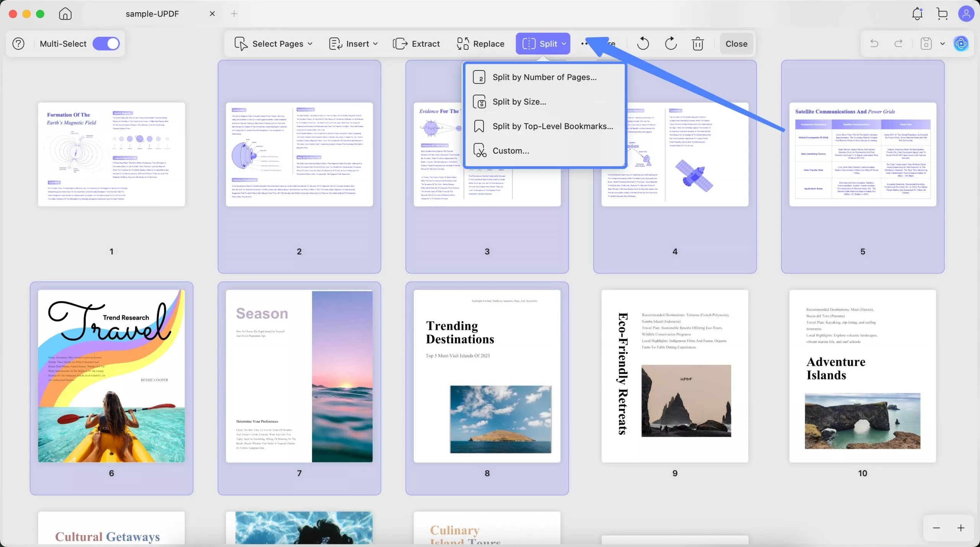Toggle the Multi-Select switch off
This screenshot has width=980, height=547.
(106, 44)
